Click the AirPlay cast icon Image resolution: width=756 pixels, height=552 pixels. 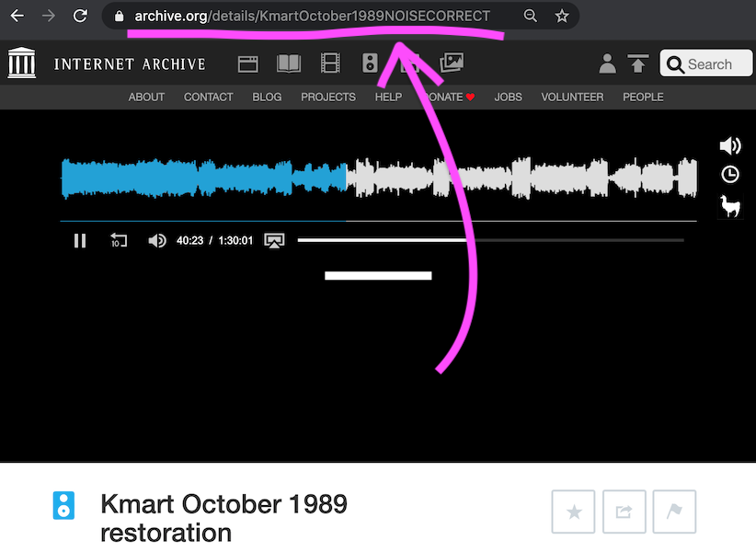(x=274, y=240)
